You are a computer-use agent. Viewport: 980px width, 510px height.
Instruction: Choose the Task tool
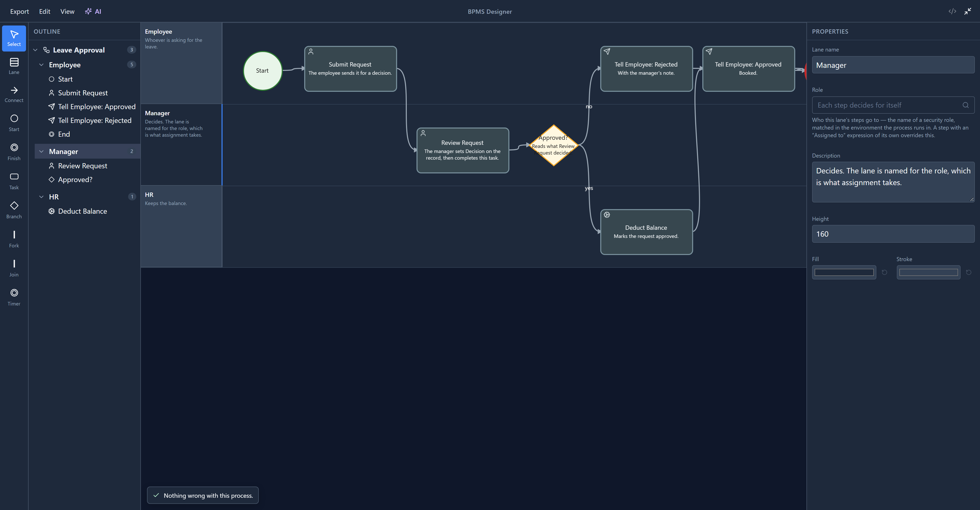click(x=14, y=181)
